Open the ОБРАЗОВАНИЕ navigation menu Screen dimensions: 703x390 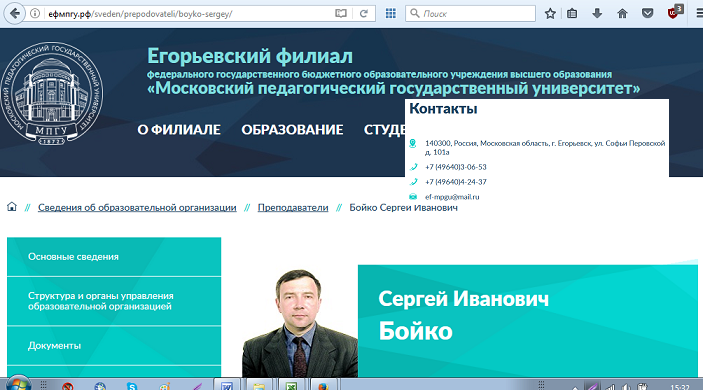[292, 130]
